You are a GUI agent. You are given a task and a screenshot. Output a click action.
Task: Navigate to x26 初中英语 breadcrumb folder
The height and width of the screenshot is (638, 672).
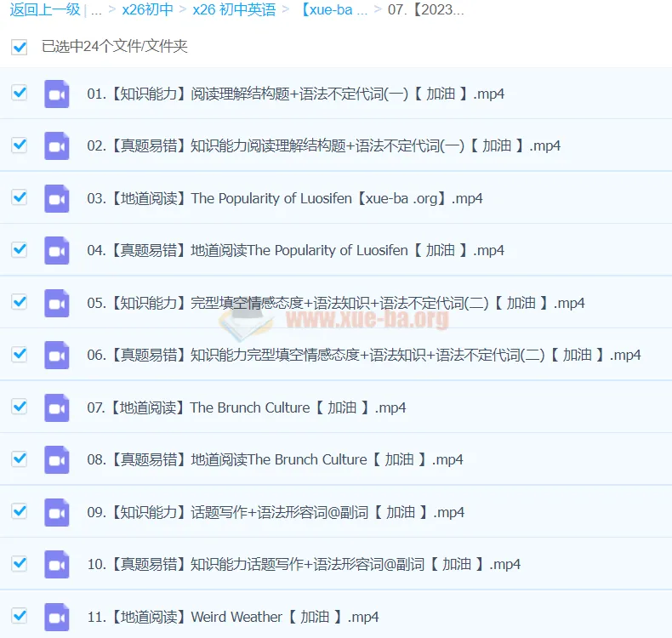[234, 10]
